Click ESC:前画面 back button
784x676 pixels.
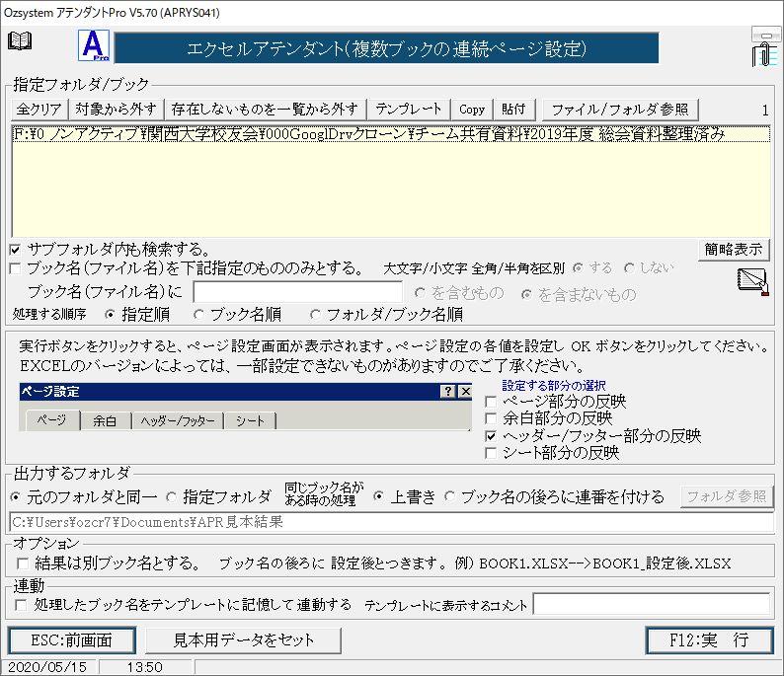(71, 640)
